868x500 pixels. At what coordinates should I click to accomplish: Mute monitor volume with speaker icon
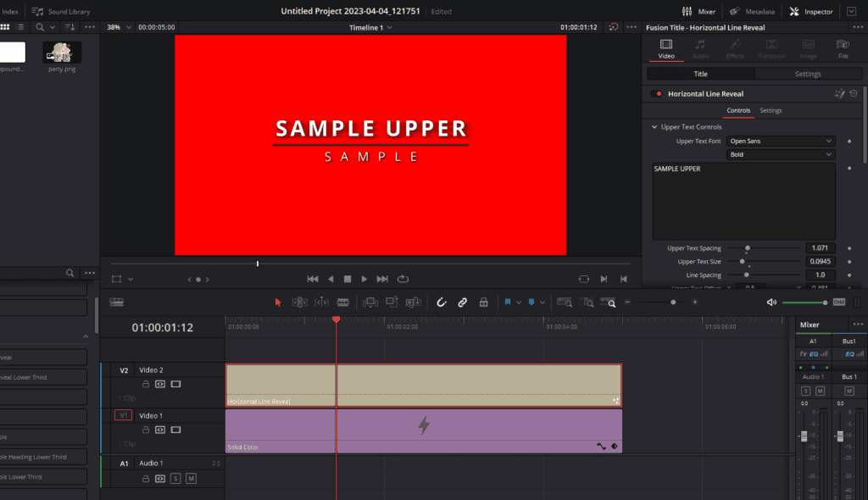pos(771,303)
